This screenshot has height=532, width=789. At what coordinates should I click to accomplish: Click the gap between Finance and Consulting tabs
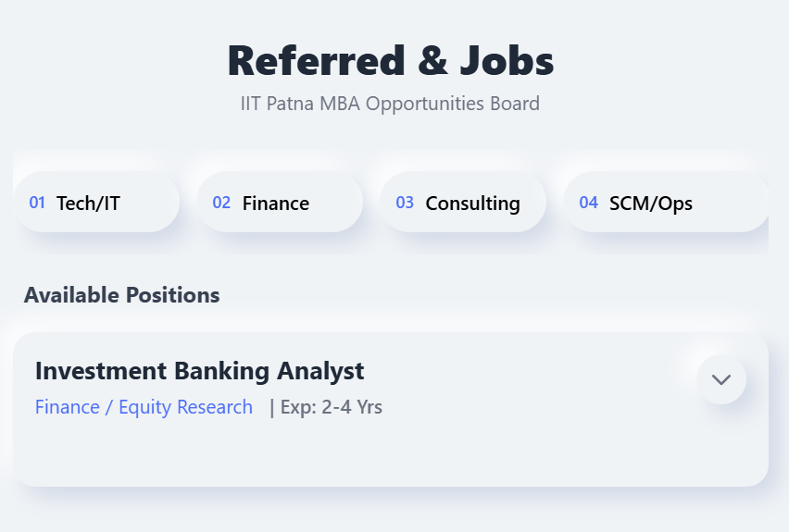[x=371, y=203]
